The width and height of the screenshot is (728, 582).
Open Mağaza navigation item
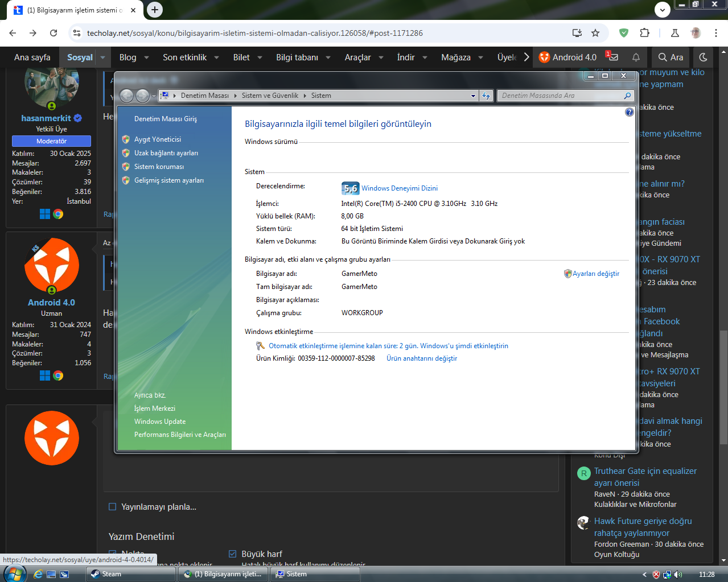coord(456,57)
